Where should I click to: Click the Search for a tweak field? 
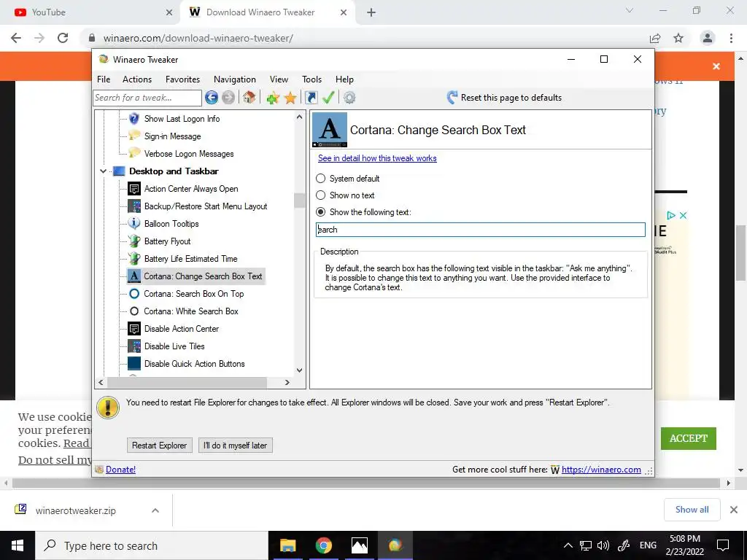(x=147, y=98)
